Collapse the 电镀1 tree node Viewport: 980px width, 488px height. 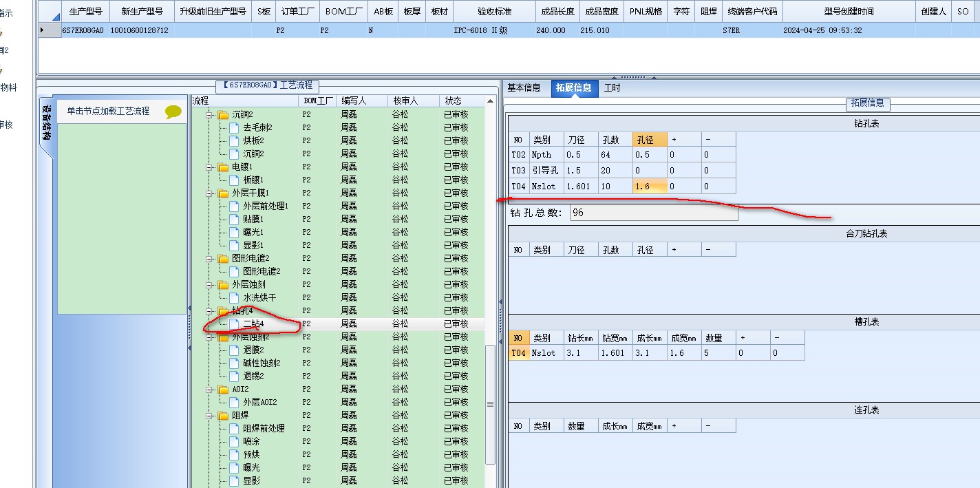[210, 167]
